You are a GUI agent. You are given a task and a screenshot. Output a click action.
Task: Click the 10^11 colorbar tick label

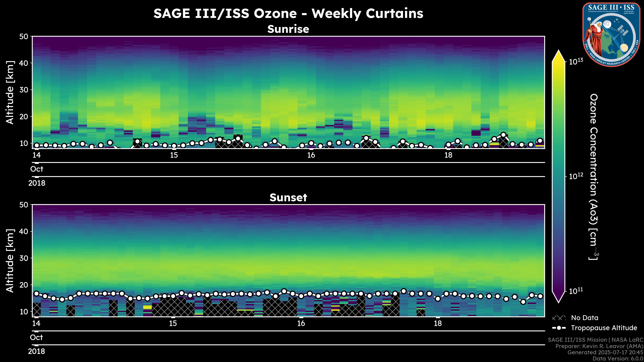(576, 291)
